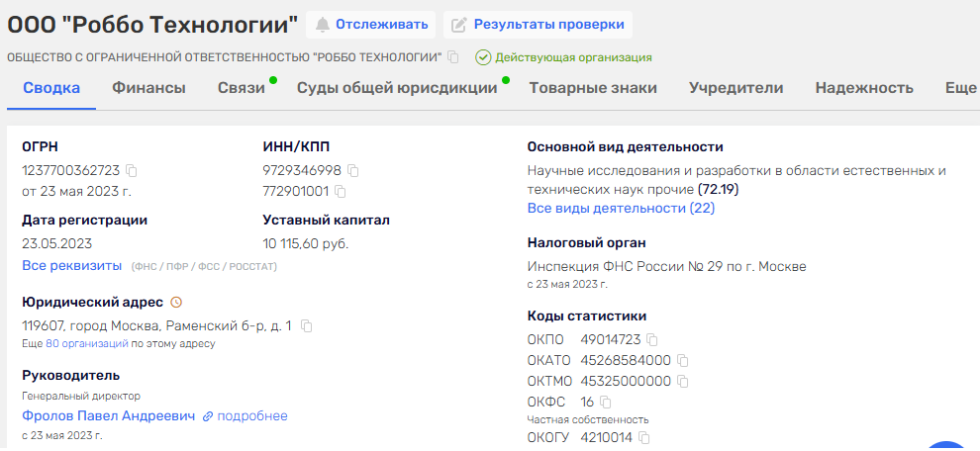The width and height of the screenshot is (980, 451).
Task: Copy the KPP 772901001
Action: coord(341,191)
